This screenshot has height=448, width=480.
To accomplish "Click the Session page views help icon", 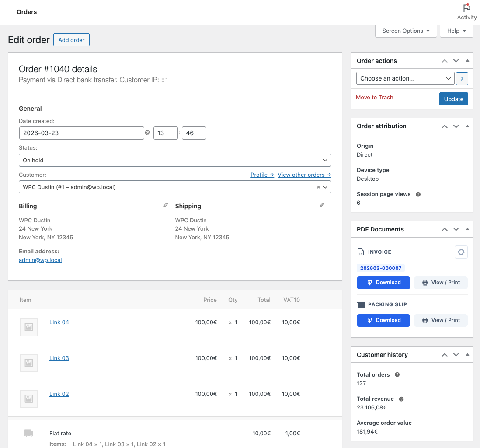I will click(418, 194).
